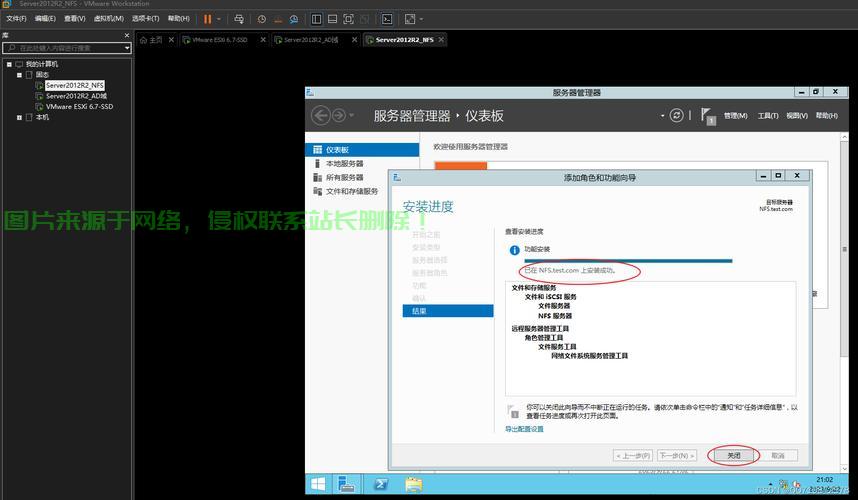Open File Explorer from the taskbar

click(414, 484)
